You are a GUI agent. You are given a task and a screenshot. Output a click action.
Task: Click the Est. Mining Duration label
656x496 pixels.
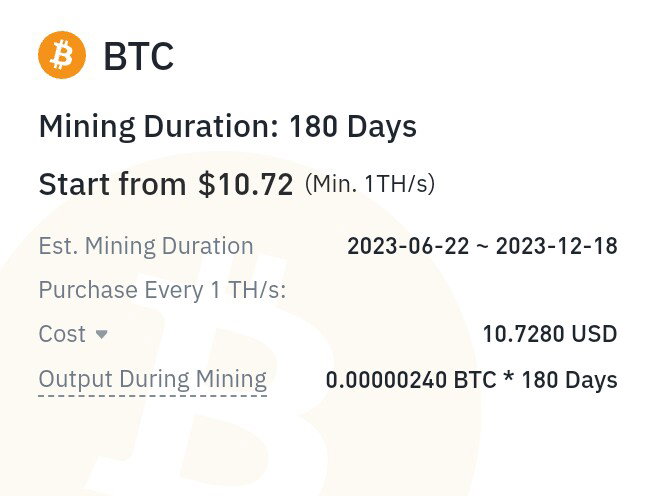(x=146, y=246)
